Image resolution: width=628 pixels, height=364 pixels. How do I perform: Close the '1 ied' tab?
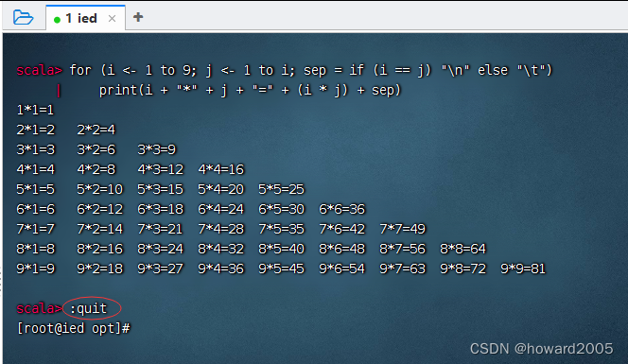pos(113,18)
